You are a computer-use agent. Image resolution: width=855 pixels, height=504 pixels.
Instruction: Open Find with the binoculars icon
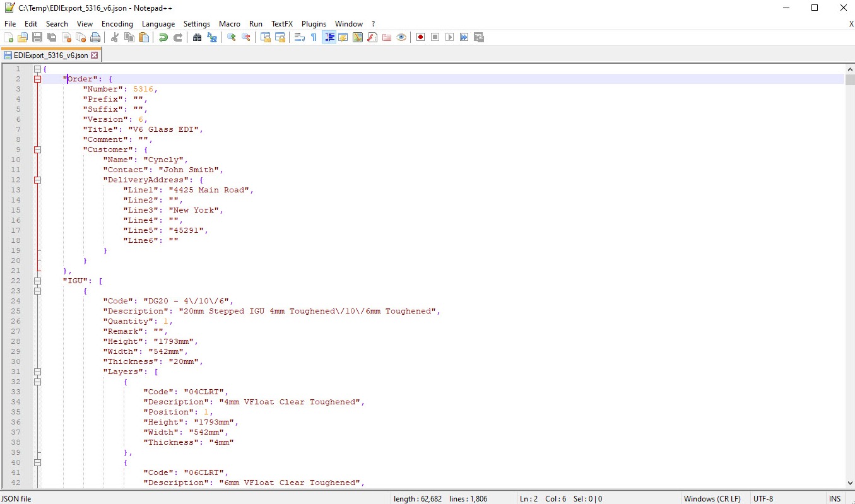(197, 38)
